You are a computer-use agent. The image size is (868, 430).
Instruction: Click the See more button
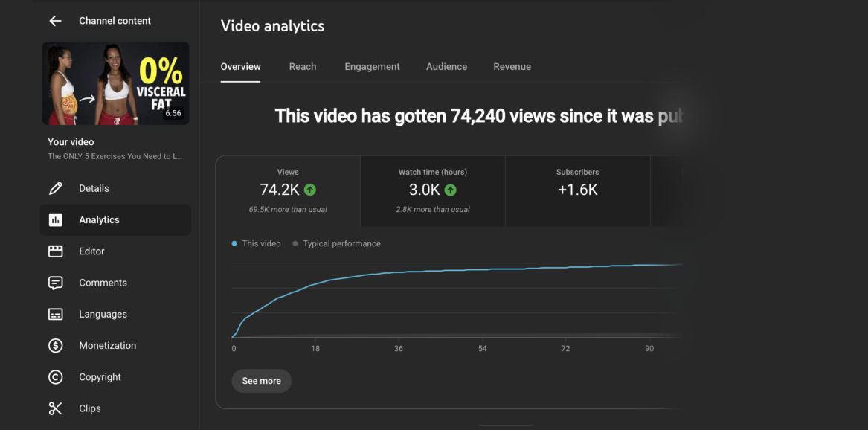[x=261, y=381]
